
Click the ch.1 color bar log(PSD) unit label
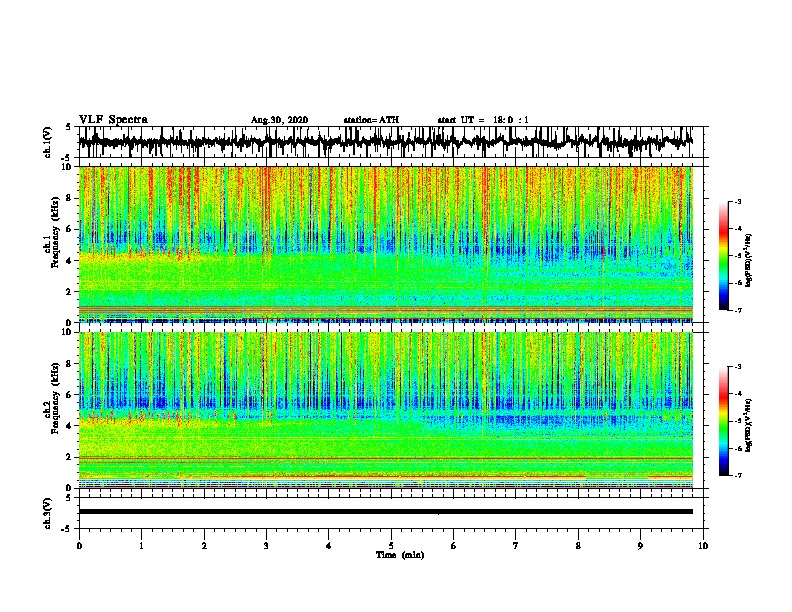point(749,261)
